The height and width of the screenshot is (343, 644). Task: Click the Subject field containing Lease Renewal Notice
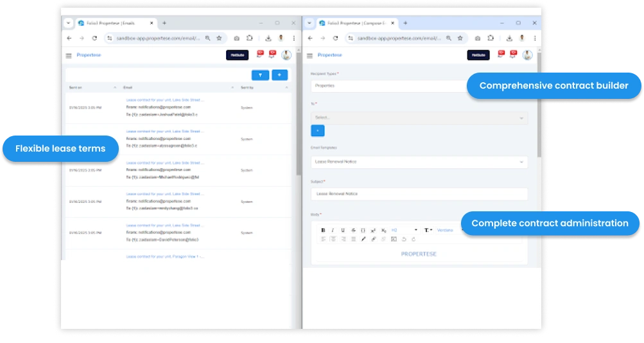click(x=419, y=194)
